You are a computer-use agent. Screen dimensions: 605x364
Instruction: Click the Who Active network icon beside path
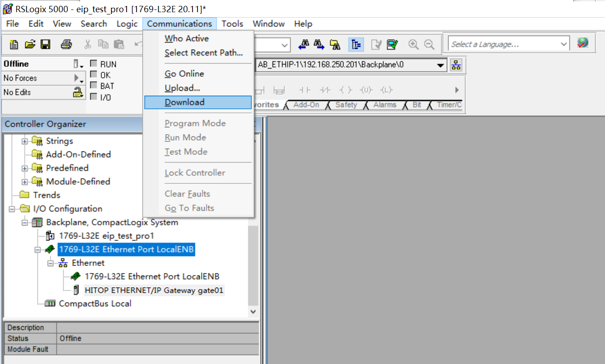(x=456, y=65)
